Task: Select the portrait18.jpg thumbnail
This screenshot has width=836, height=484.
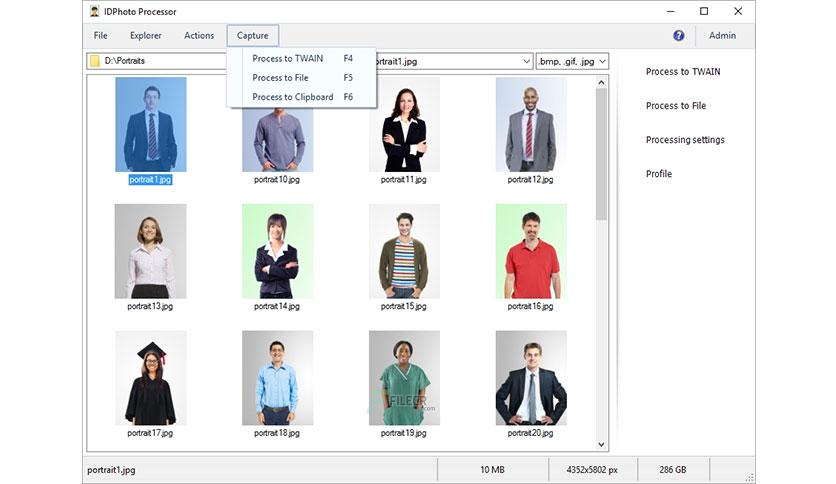Action: coord(277,378)
